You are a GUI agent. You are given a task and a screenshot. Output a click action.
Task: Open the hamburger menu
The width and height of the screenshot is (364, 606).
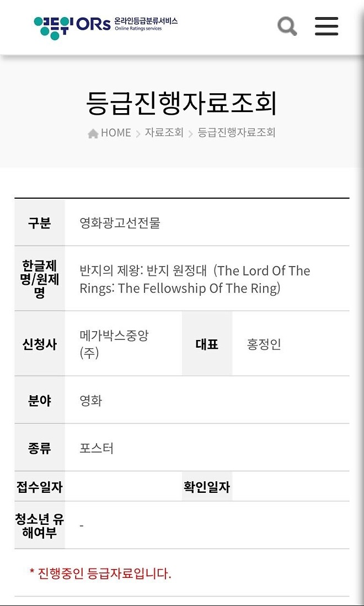point(326,26)
